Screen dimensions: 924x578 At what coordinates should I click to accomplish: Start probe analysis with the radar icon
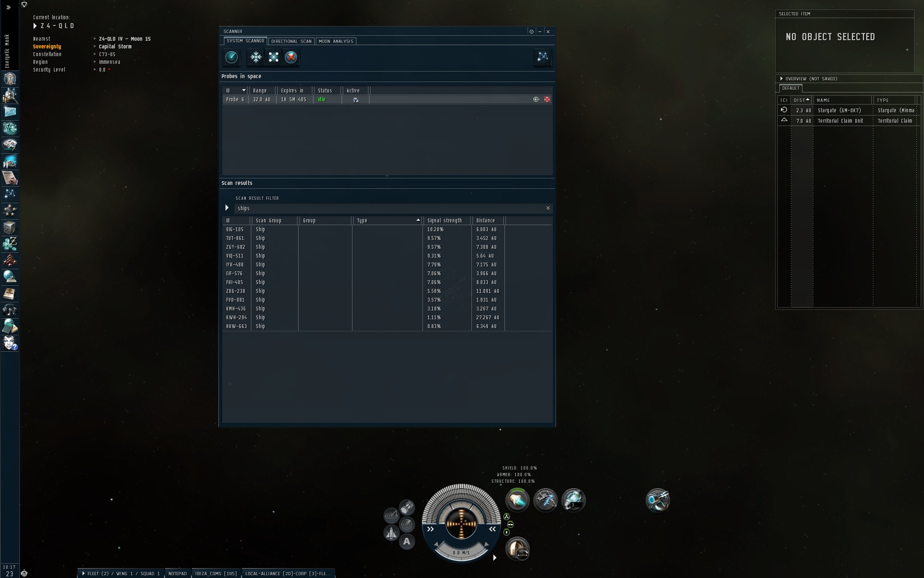pyautogui.click(x=232, y=57)
